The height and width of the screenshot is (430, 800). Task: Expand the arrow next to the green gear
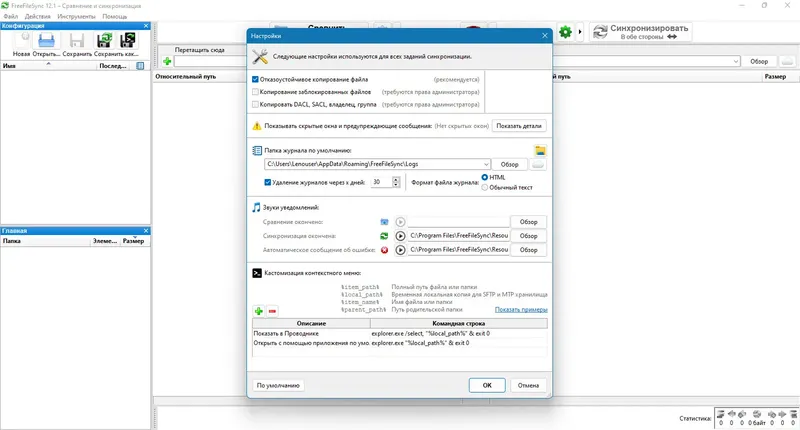coord(580,32)
